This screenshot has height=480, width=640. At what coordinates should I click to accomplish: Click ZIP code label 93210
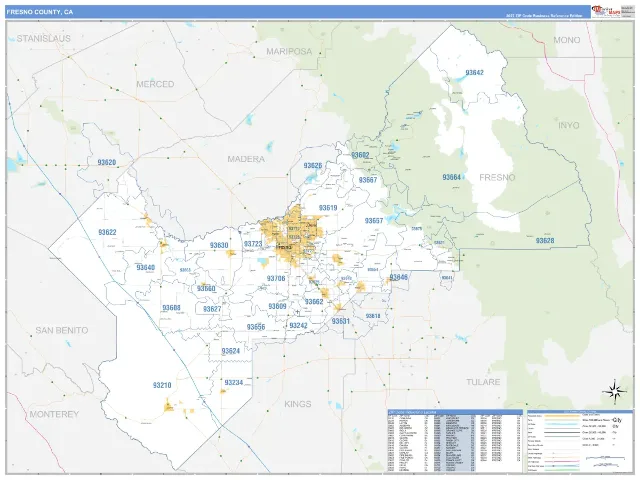162,385
